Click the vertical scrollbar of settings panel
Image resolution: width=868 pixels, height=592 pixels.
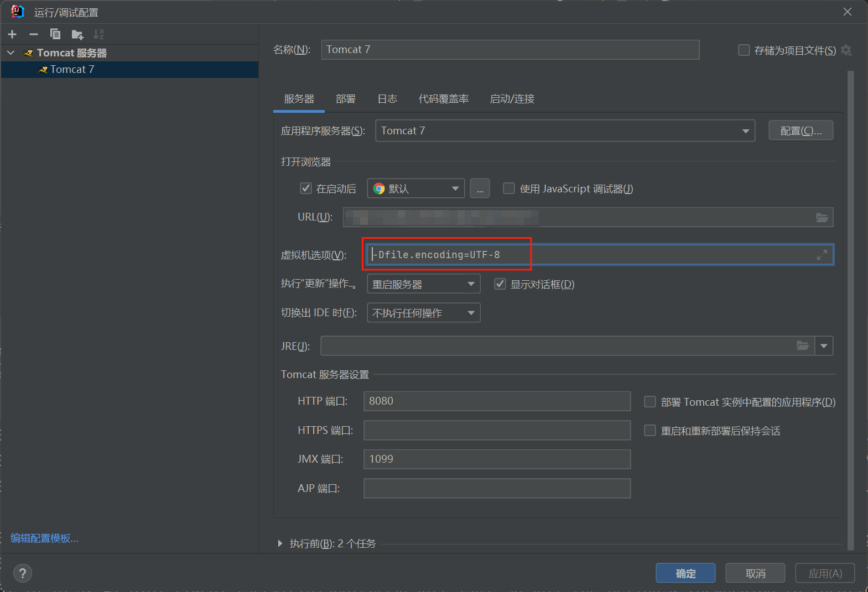pos(851,310)
